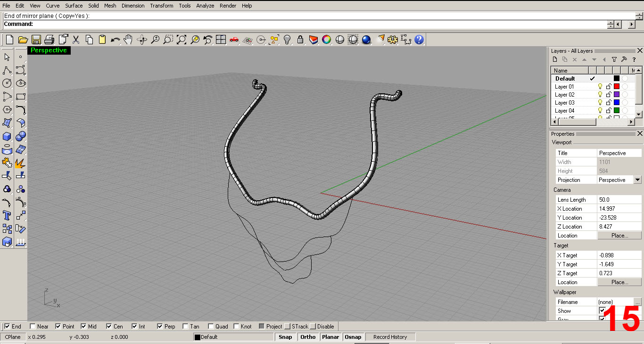
Task: Click the Undo arrow icon
Action: tap(115, 40)
